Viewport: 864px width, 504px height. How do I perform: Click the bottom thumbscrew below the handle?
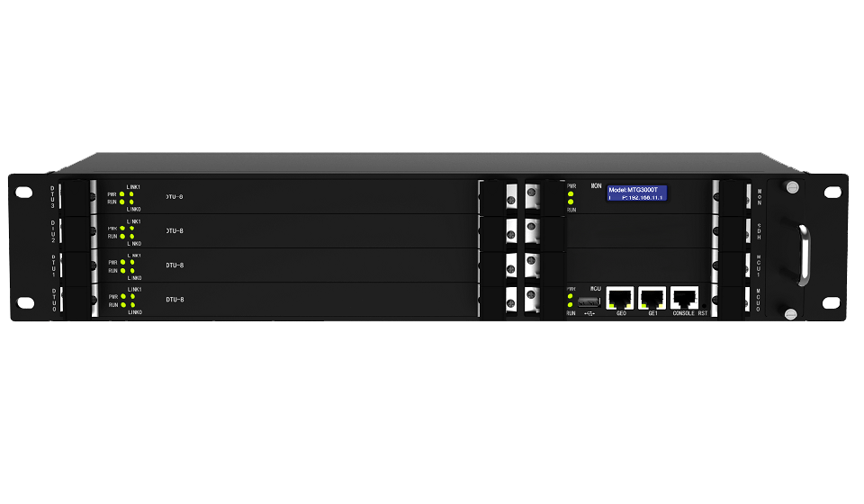click(791, 314)
